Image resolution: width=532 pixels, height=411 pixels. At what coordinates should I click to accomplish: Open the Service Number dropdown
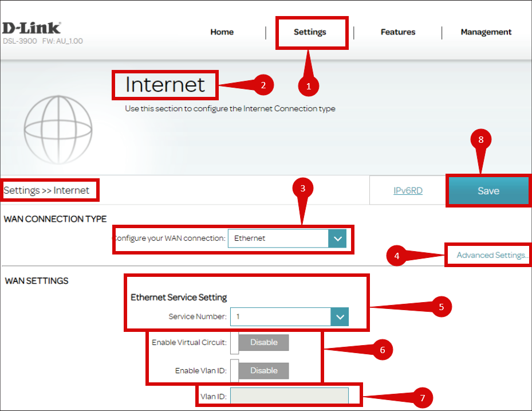(x=289, y=316)
